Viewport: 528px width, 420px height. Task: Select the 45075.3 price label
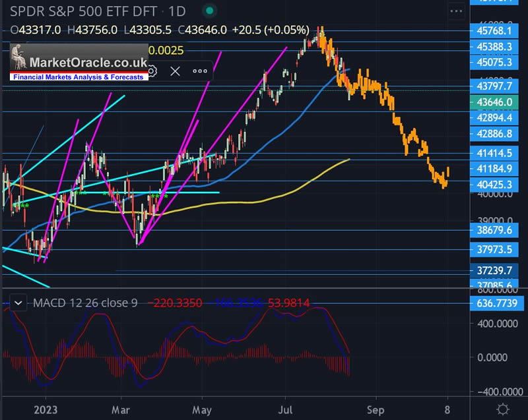tap(494, 62)
